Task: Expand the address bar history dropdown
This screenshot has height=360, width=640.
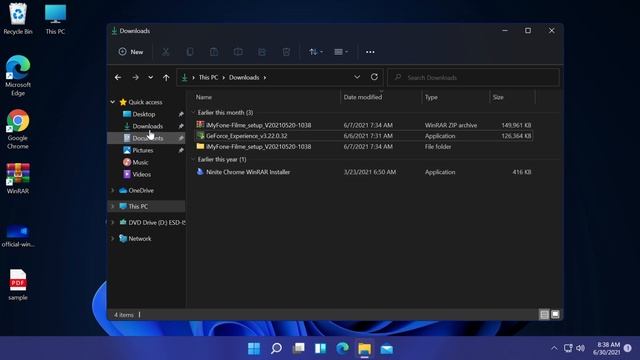Action: (357, 77)
